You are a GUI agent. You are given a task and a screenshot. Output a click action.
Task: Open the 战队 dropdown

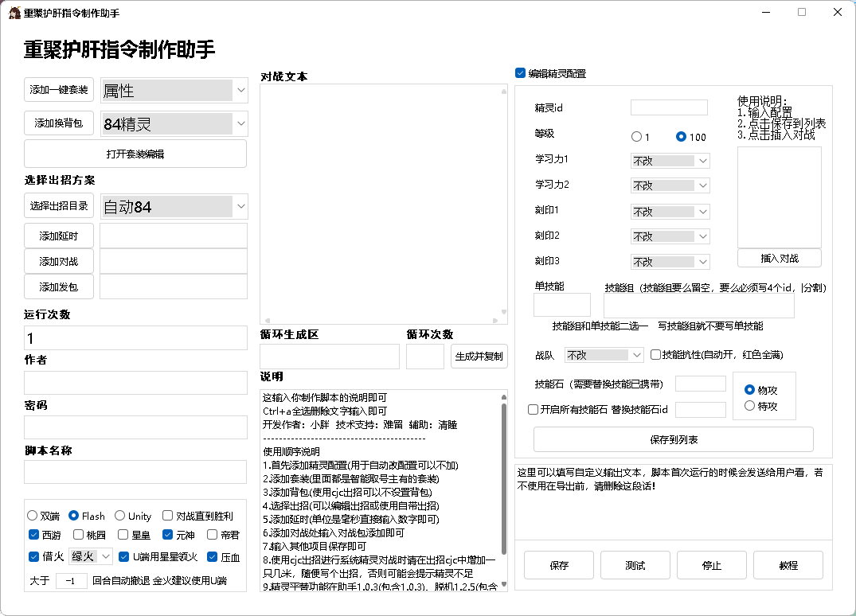point(604,355)
